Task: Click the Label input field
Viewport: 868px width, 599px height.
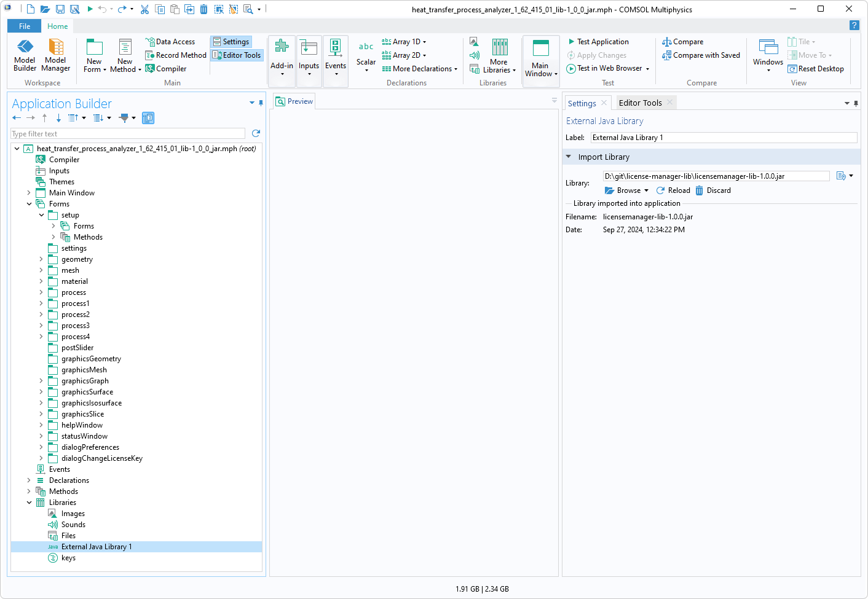Action: coord(724,138)
